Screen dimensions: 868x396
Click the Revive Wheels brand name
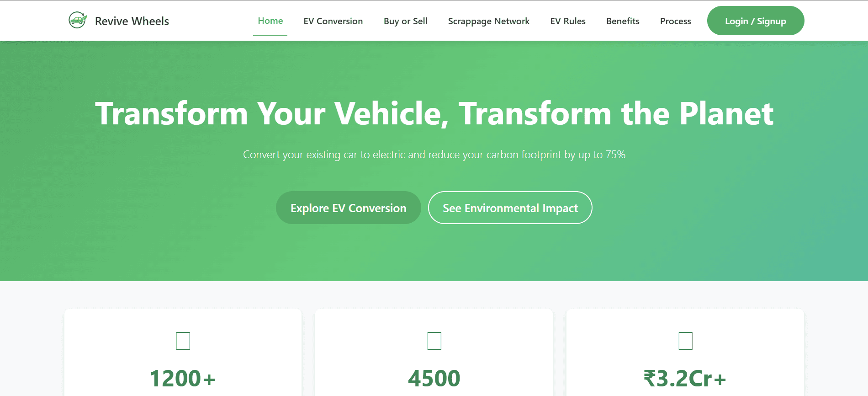(132, 21)
